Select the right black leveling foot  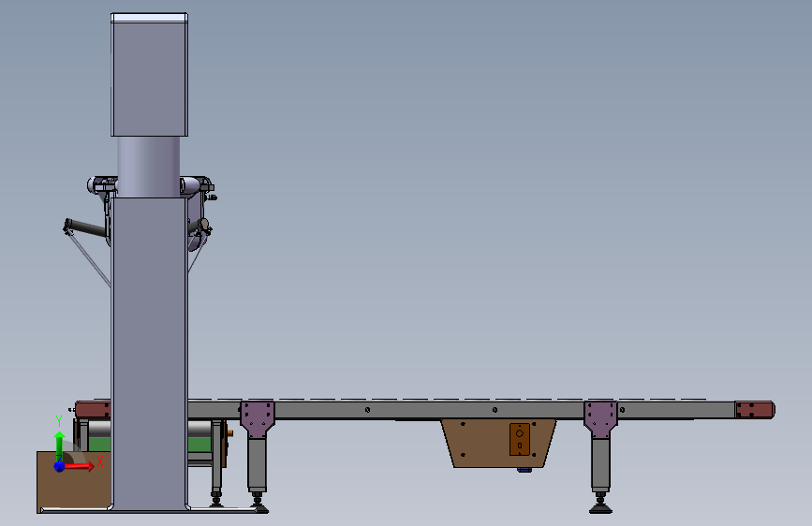(x=600, y=504)
